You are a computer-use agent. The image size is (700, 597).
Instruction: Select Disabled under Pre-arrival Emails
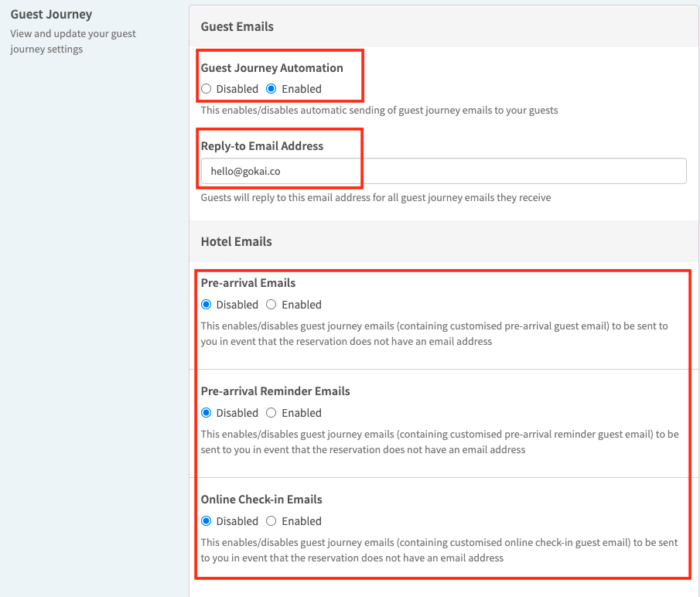pyautogui.click(x=207, y=305)
